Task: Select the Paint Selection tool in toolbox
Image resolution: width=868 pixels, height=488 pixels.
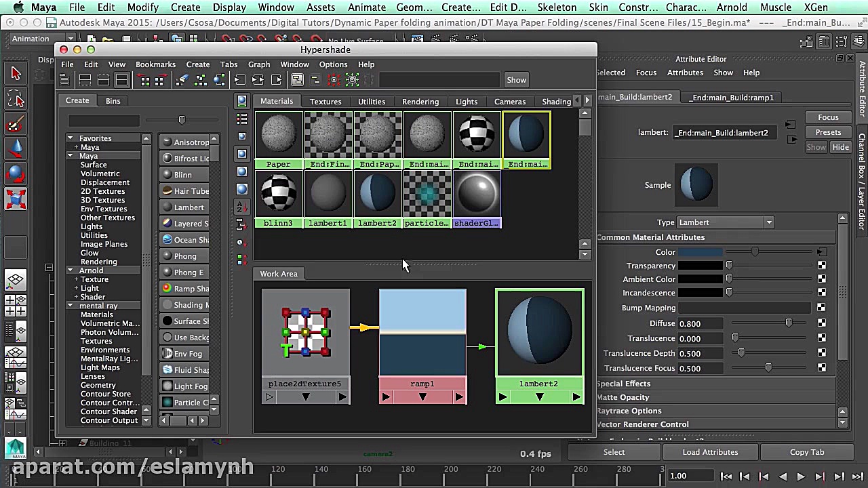Action: (16, 124)
